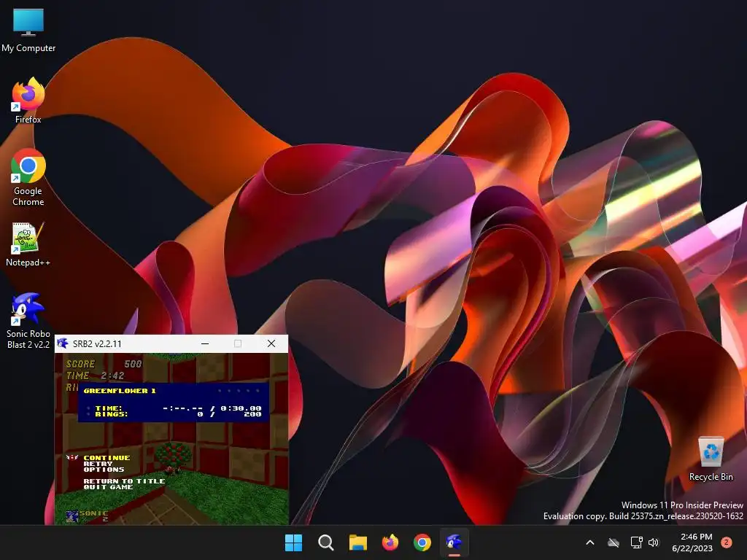Choose Options in the SRB2 pause menu
The image size is (747, 560).
(104, 469)
